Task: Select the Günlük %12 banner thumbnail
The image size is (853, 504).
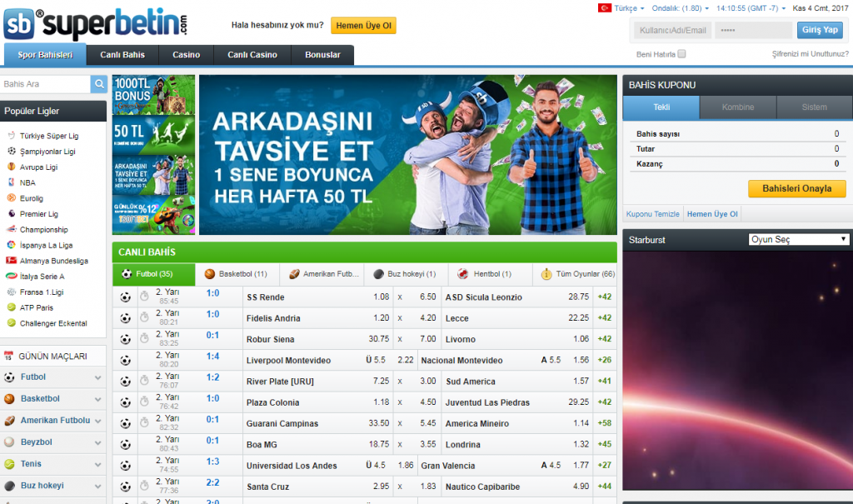Action: pos(153,216)
